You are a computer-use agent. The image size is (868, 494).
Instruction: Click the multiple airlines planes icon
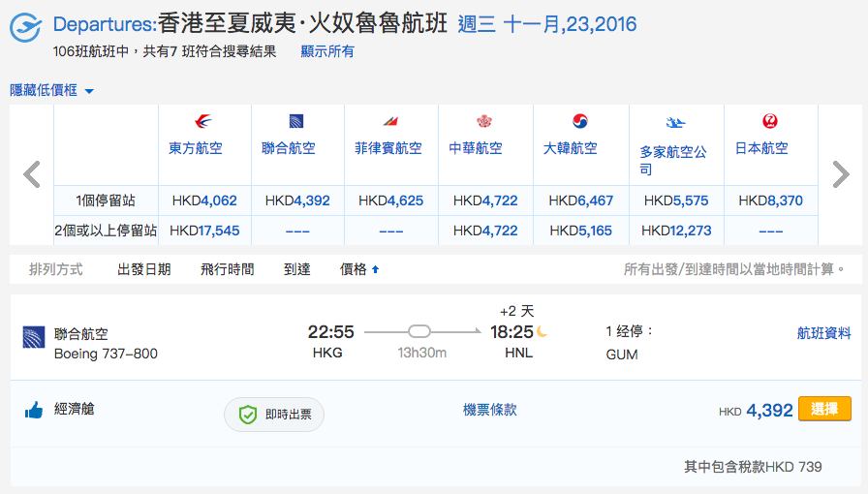[675, 122]
